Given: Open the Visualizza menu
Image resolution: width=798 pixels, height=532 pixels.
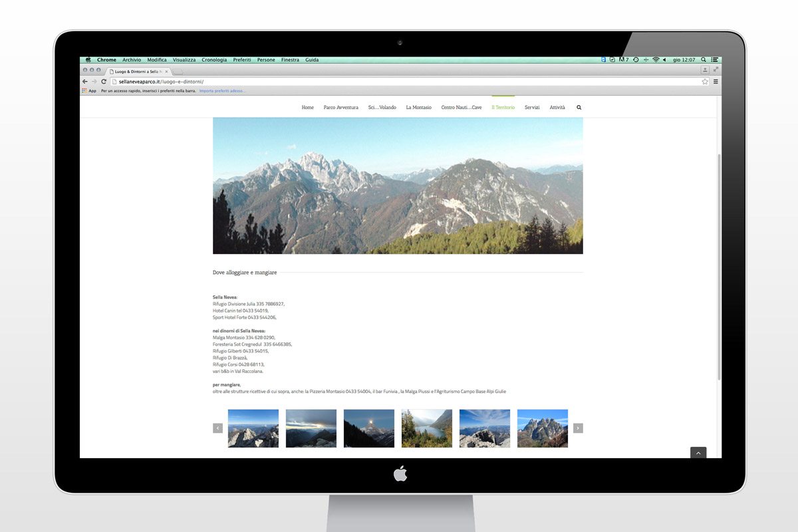Looking at the screenshot, I should [x=184, y=60].
